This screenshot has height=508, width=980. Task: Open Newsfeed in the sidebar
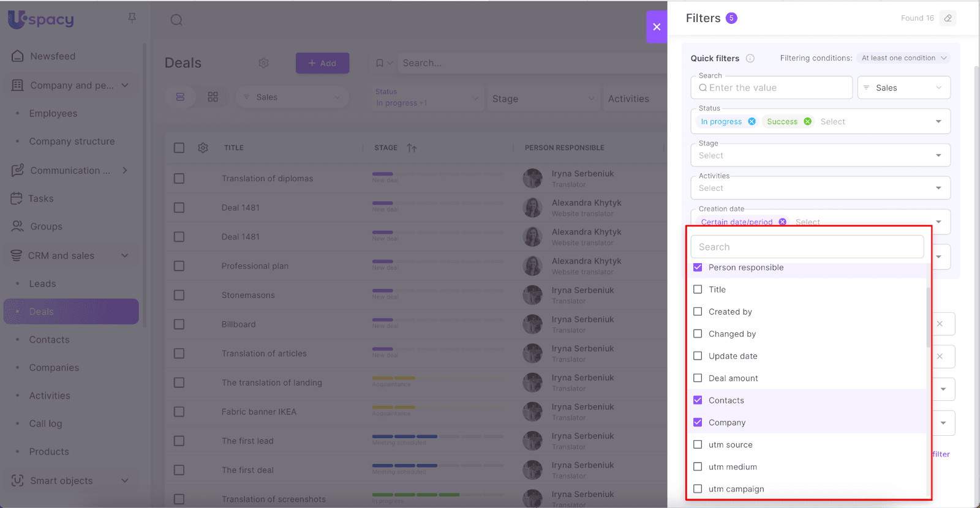[53, 56]
